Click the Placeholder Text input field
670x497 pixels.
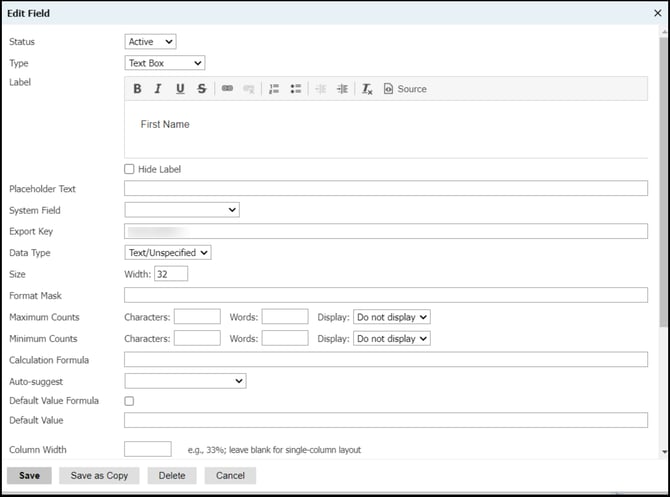[385, 189]
